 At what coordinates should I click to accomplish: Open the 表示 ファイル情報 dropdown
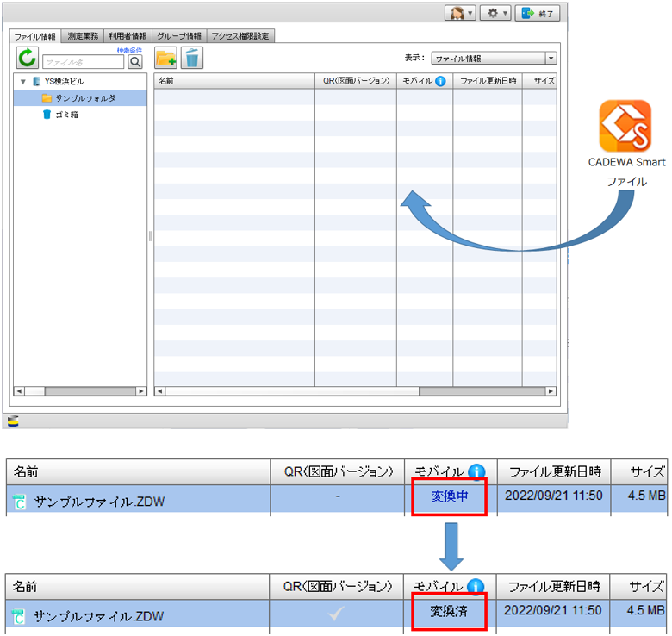[494, 59]
